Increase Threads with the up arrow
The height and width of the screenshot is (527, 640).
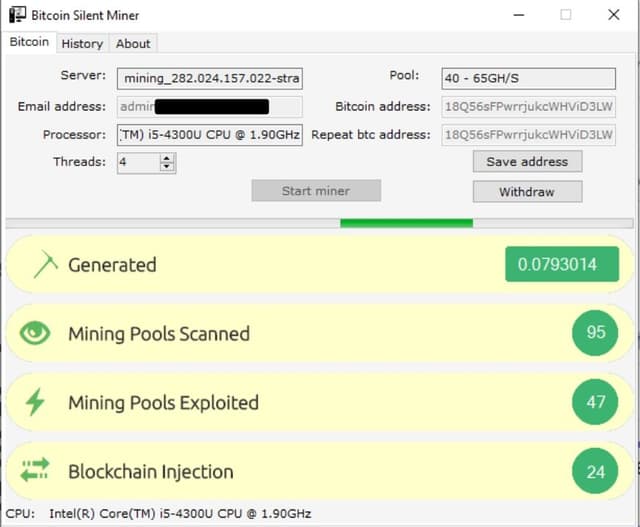point(167,158)
